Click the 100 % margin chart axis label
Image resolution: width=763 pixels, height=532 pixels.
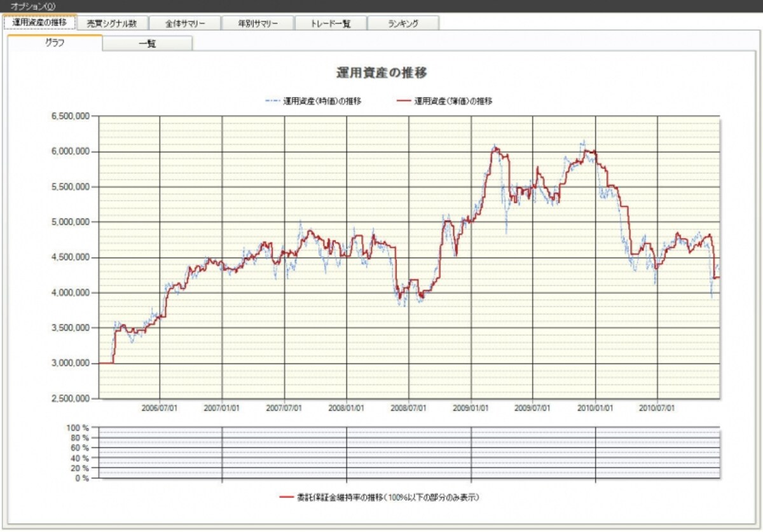point(78,428)
